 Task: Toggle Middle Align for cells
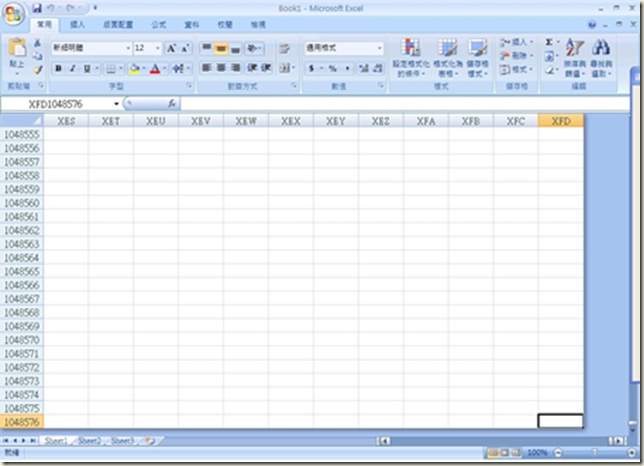click(221, 48)
